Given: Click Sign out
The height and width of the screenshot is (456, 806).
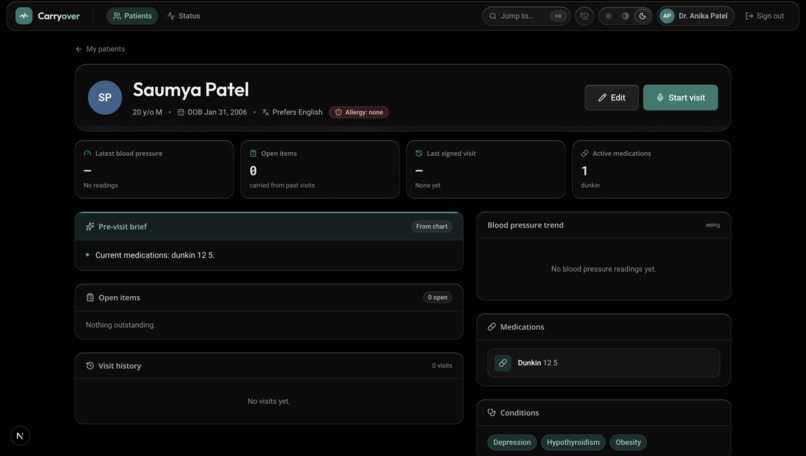Looking at the screenshot, I should coord(765,16).
